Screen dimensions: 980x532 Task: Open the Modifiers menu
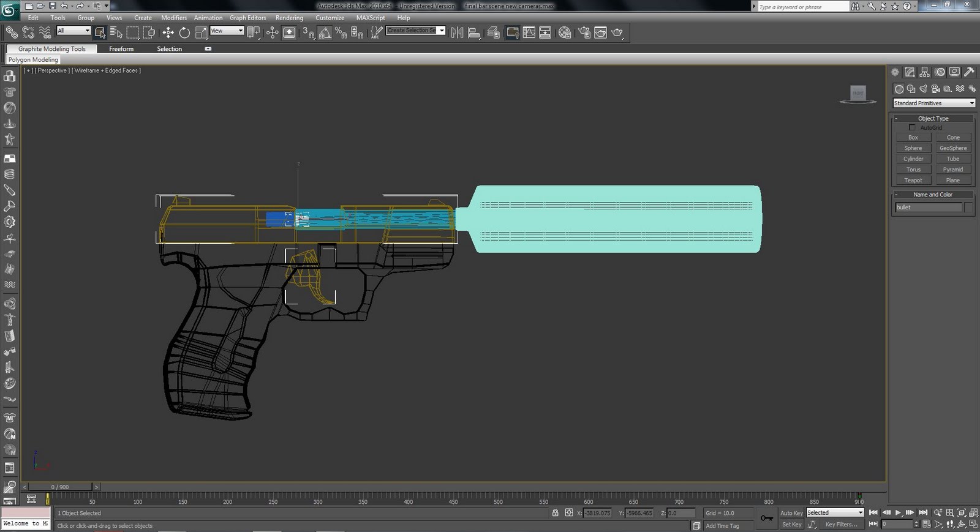[x=174, y=18]
